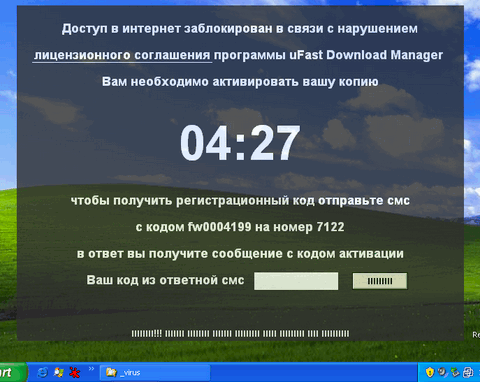Image resolution: width=480 pixels, height=382 pixels.
Task: Open the Windows Messenger Quick Launch icon
Action: tap(59, 372)
